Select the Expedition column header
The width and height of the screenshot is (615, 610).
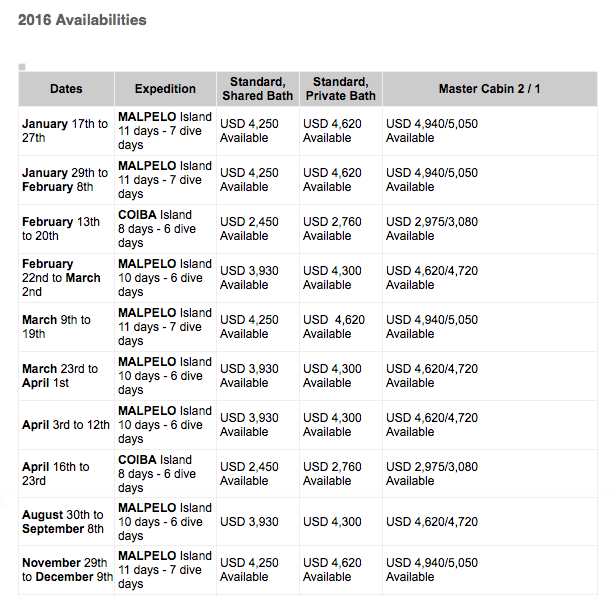coord(165,89)
